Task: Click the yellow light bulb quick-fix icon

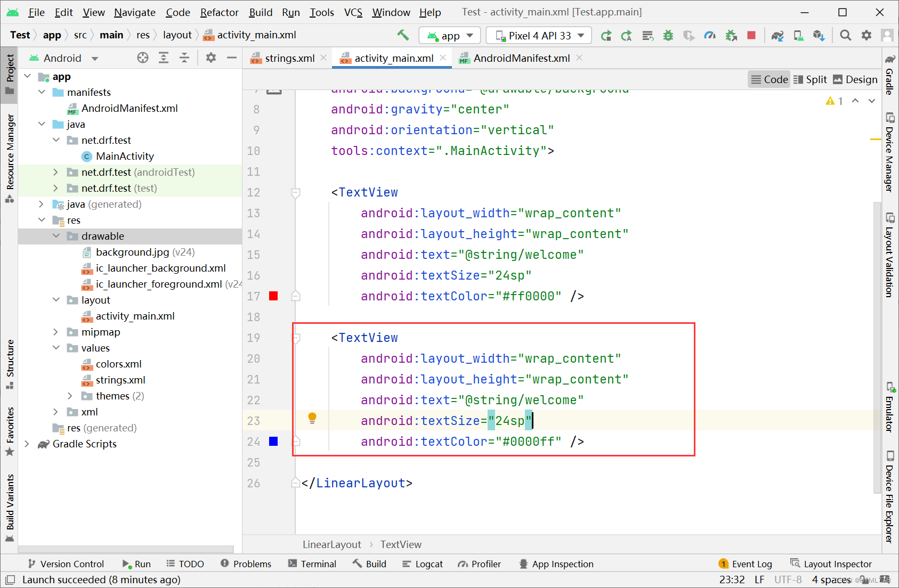Action: click(312, 418)
